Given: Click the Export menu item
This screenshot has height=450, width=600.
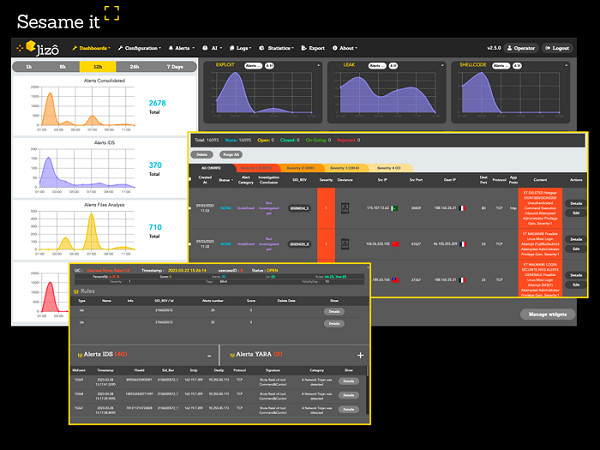Looking at the screenshot, I should click(x=315, y=48).
